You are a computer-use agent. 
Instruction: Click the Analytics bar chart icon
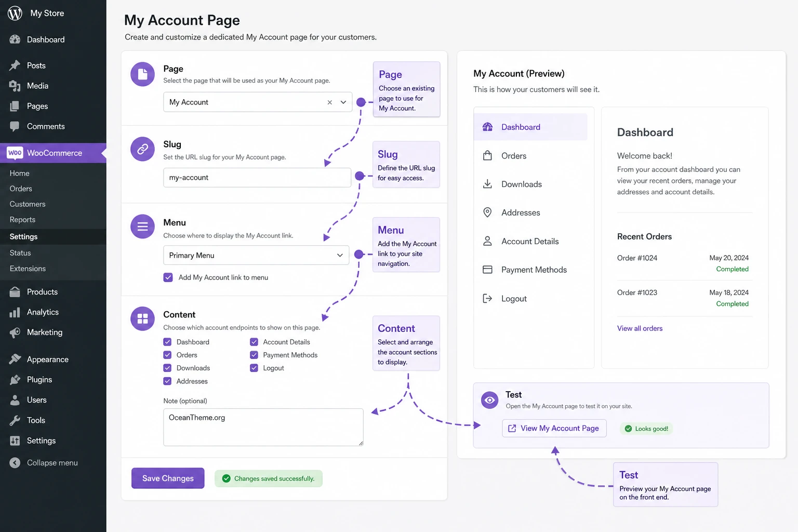15,312
